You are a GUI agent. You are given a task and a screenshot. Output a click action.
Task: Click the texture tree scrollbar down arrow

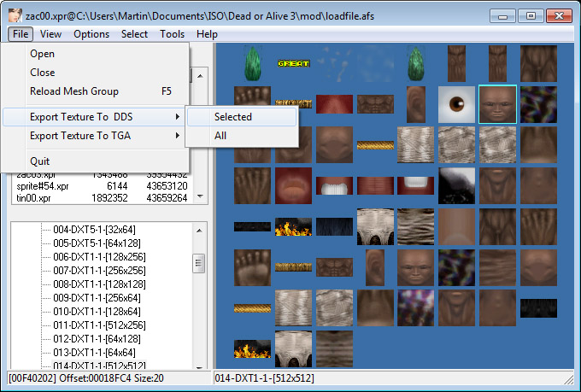[x=199, y=366]
